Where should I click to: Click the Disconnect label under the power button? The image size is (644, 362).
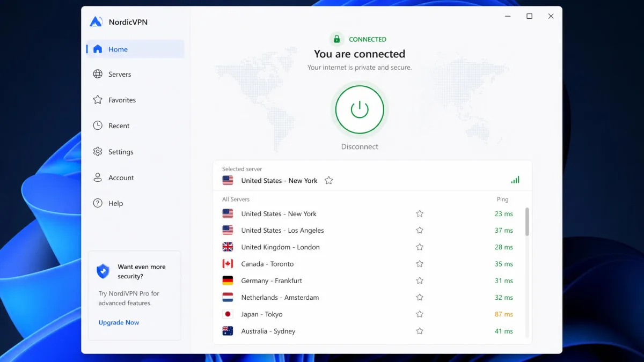point(360,146)
